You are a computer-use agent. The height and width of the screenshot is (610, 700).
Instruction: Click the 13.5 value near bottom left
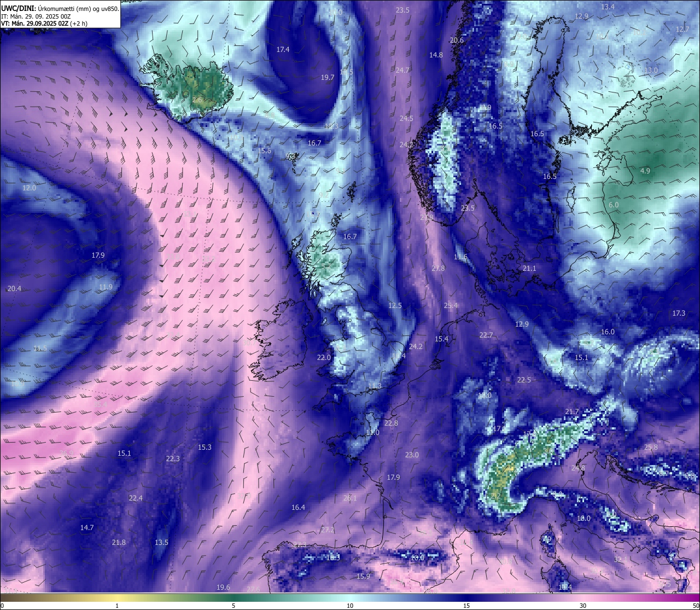pos(161,543)
